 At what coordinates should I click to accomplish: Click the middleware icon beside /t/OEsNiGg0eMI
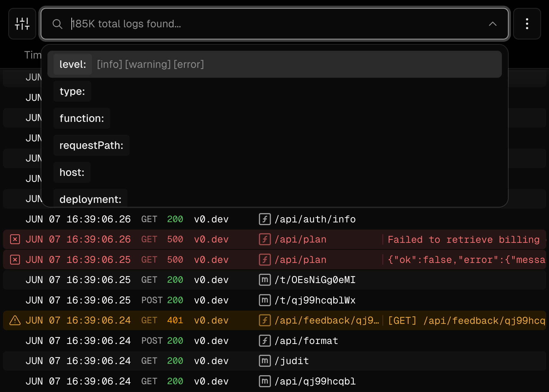(264, 280)
